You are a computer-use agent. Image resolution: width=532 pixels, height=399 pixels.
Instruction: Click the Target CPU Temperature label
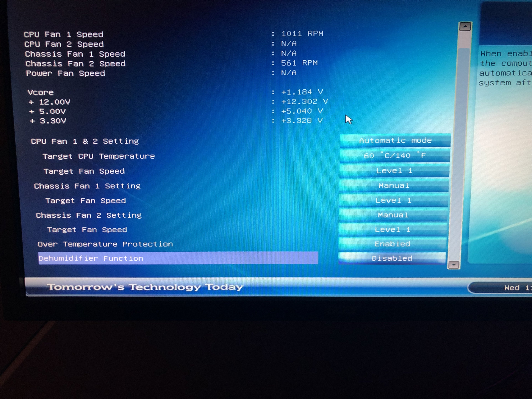(99, 156)
